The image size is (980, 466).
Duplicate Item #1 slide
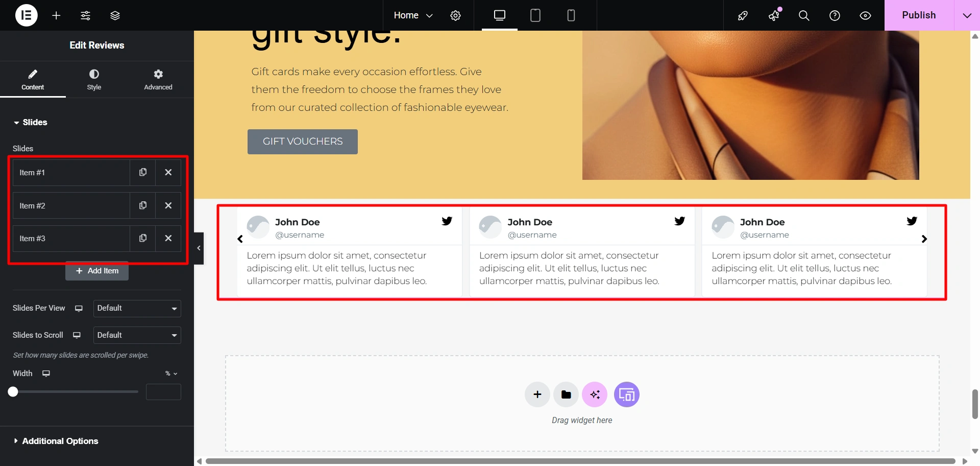[x=143, y=172]
